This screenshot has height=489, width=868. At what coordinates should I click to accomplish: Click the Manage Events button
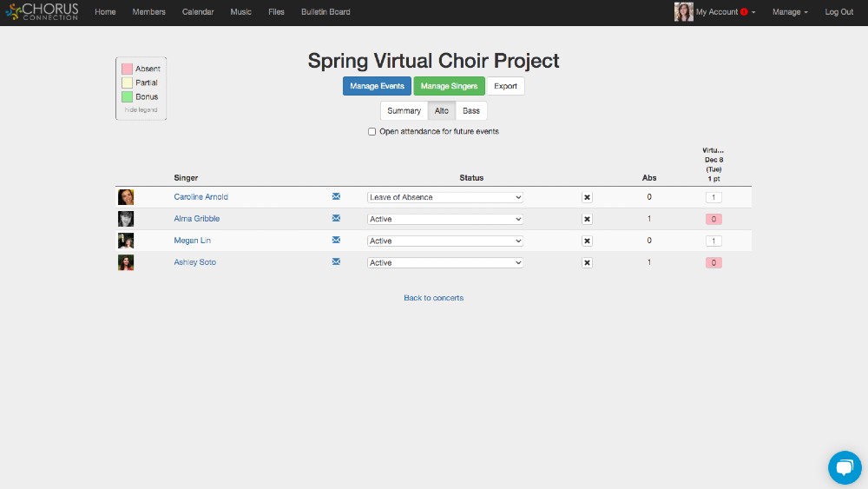[x=377, y=86]
